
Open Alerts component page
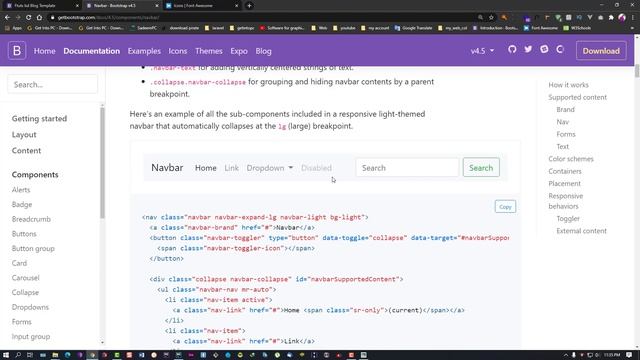pos(21,190)
